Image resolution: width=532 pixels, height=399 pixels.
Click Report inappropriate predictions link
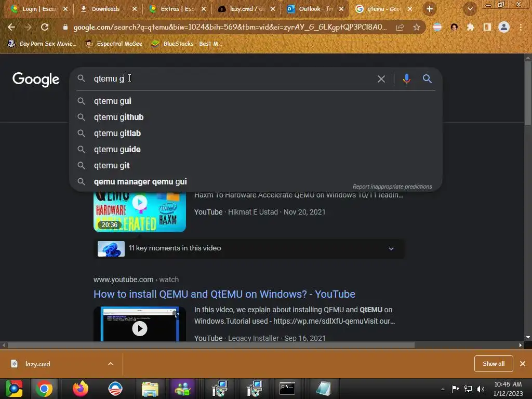pos(392,187)
